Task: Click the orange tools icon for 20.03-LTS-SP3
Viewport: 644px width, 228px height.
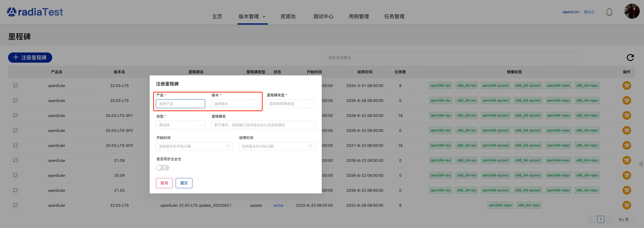Action: (x=627, y=145)
